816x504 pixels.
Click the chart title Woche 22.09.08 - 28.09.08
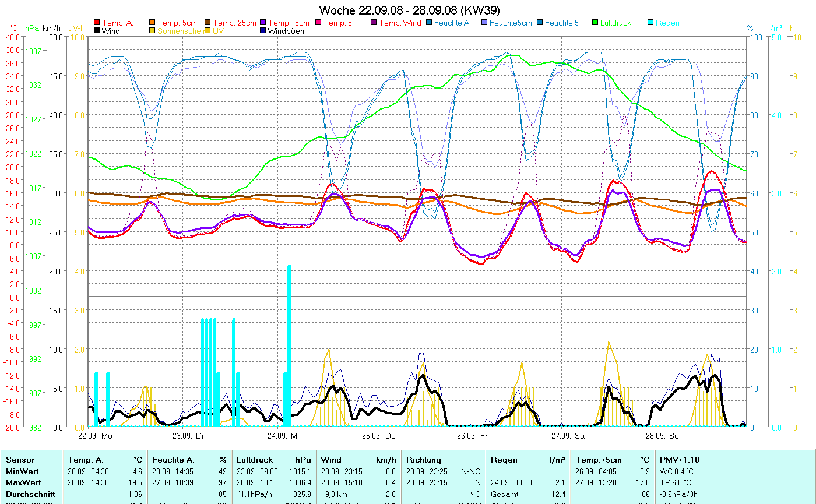pyautogui.click(x=409, y=10)
